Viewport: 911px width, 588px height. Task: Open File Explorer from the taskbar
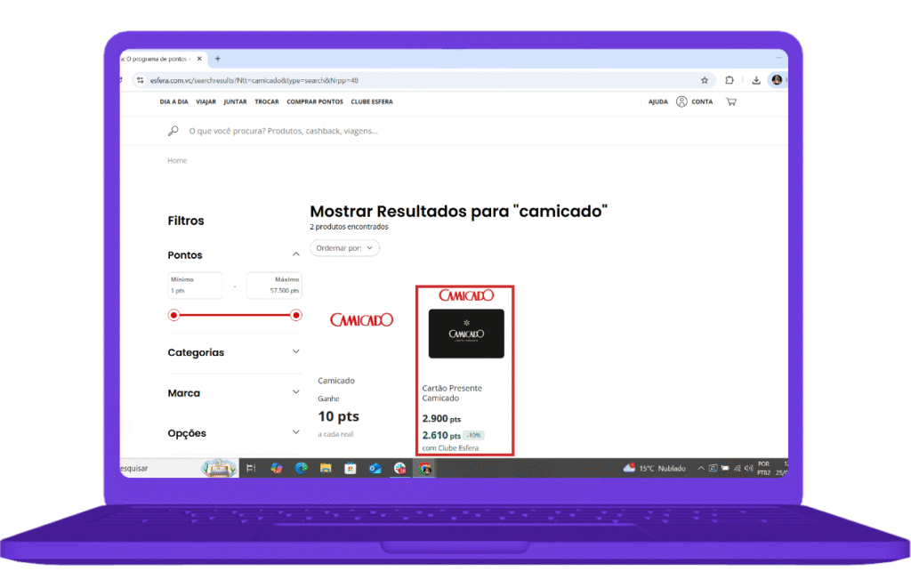click(x=325, y=467)
